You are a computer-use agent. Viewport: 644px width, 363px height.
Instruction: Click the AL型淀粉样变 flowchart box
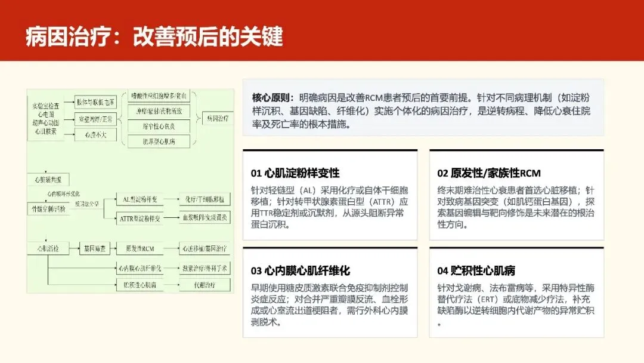tap(140, 199)
